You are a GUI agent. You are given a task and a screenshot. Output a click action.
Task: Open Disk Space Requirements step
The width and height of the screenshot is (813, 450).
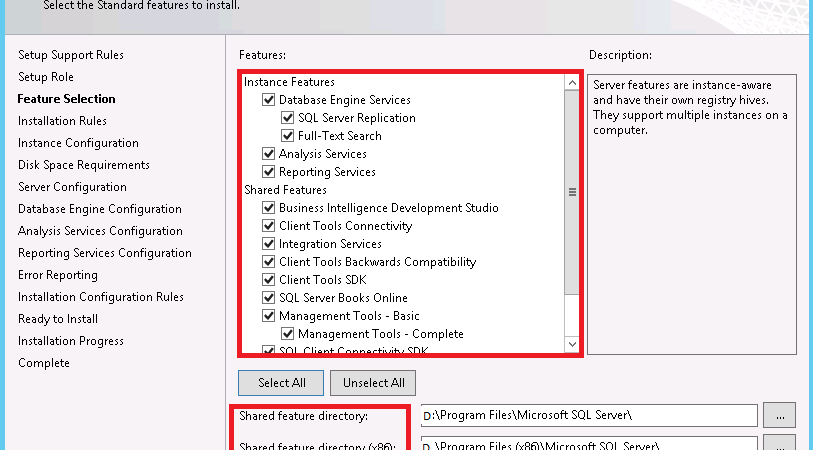click(84, 165)
